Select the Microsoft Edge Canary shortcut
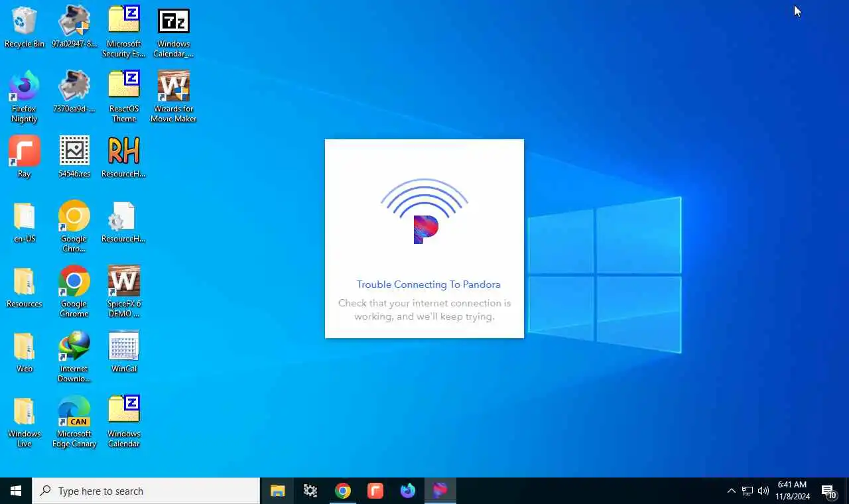The width and height of the screenshot is (849, 504). point(74,421)
